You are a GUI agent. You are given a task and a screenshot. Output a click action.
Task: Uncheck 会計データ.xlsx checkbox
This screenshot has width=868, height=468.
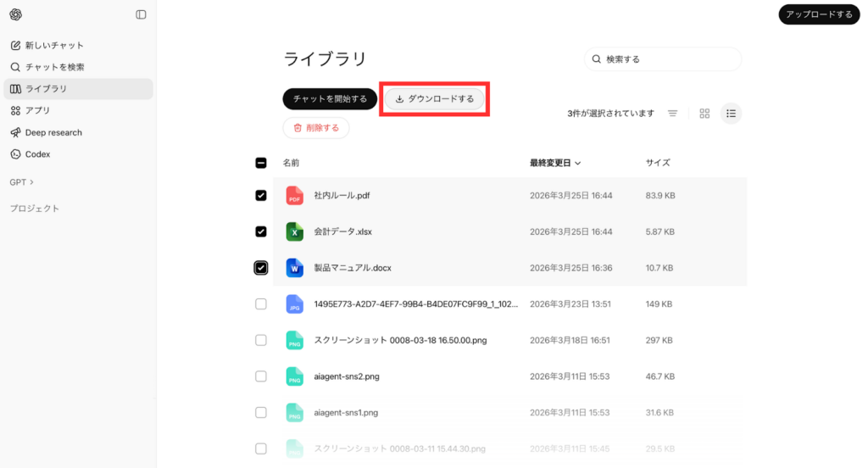coord(261,231)
